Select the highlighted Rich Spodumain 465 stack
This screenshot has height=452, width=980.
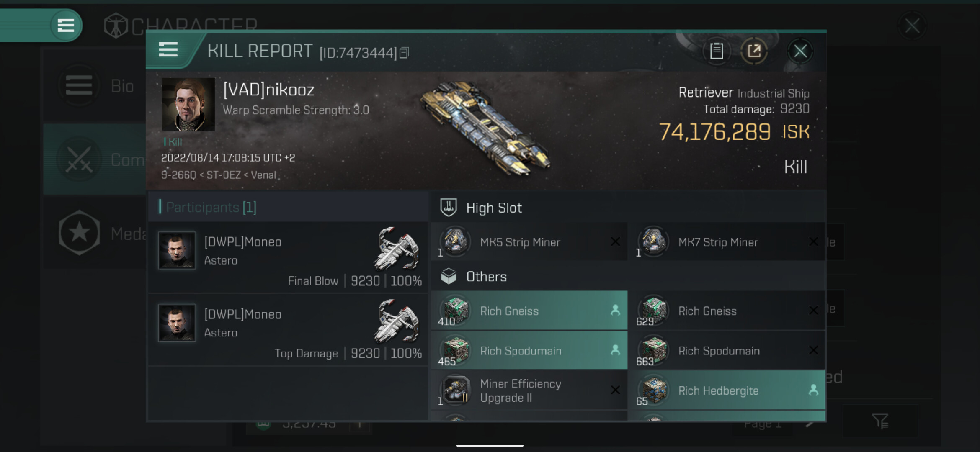click(529, 351)
